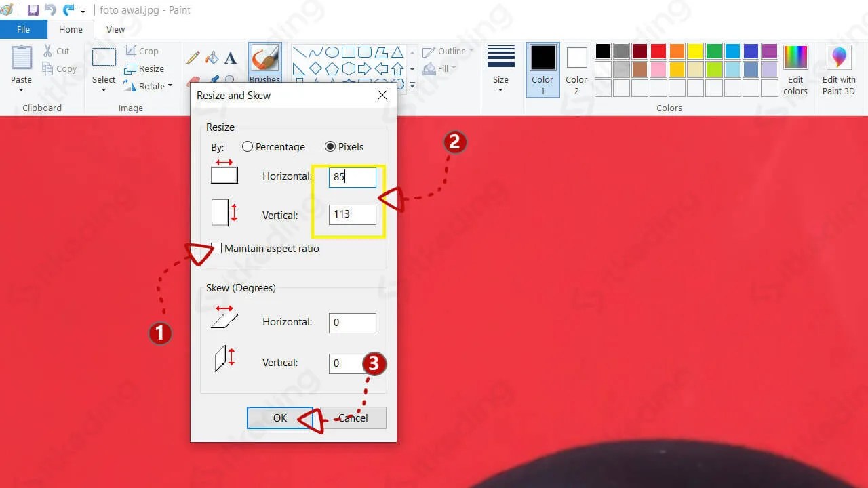The image size is (868, 488).
Task: Expand the shapes gallery more arrow
Action: (412, 85)
